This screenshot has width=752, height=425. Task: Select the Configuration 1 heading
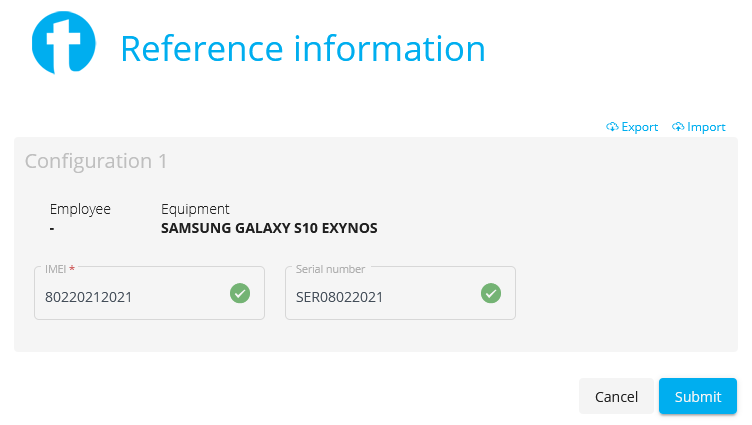[96, 161]
